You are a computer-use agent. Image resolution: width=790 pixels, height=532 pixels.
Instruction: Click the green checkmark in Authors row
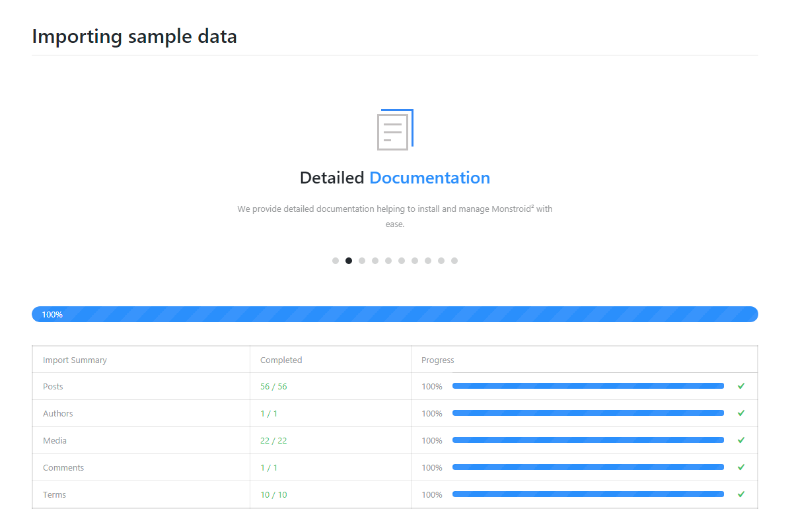(741, 413)
